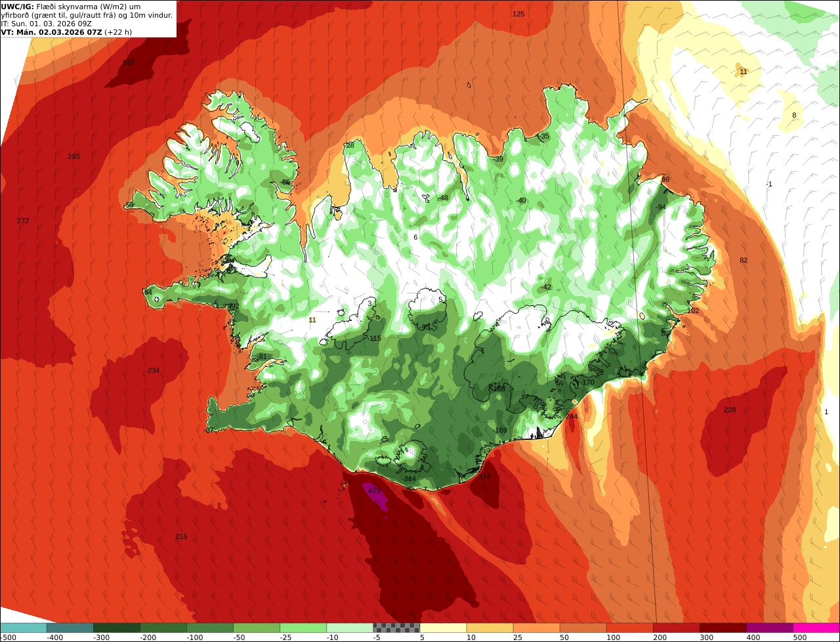Click the magenta legend swatch right of 500

click(x=816, y=628)
